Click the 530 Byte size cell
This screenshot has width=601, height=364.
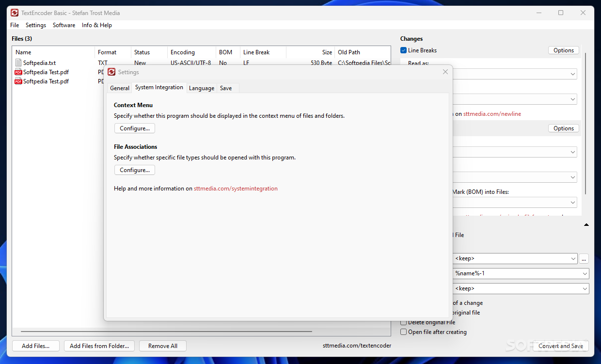[x=321, y=62]
